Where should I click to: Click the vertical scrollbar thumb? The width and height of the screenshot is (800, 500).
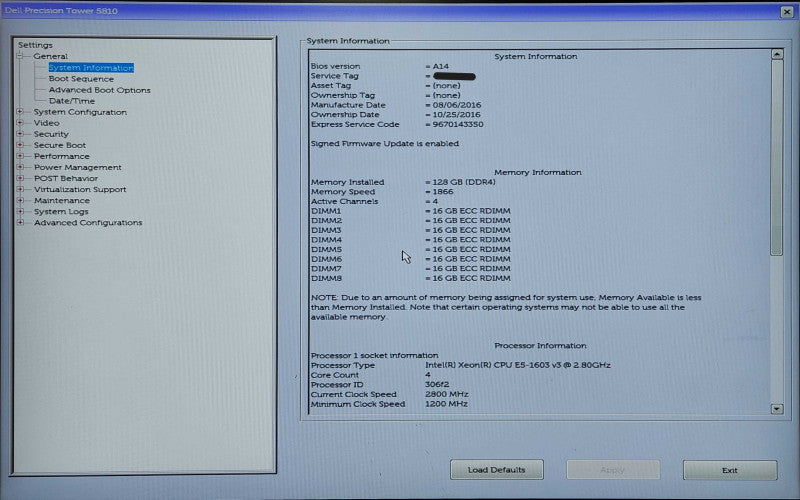(x=777, y=158)
